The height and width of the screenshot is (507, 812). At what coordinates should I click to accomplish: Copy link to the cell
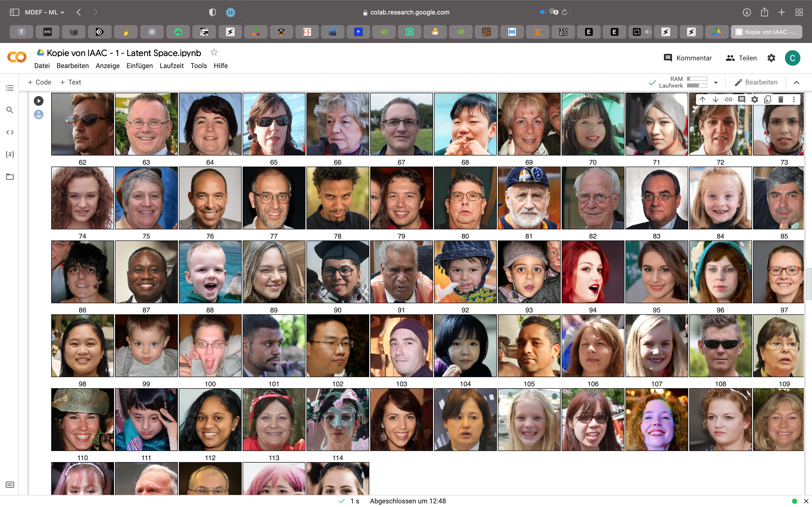tap(728, 99)
